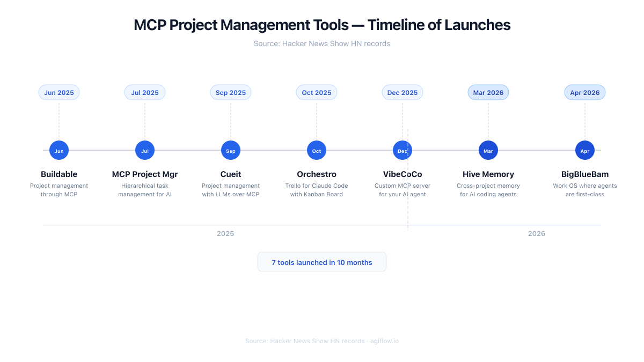Click the subtitle source line under title
The image size is (644, 362).
(322, 43)
